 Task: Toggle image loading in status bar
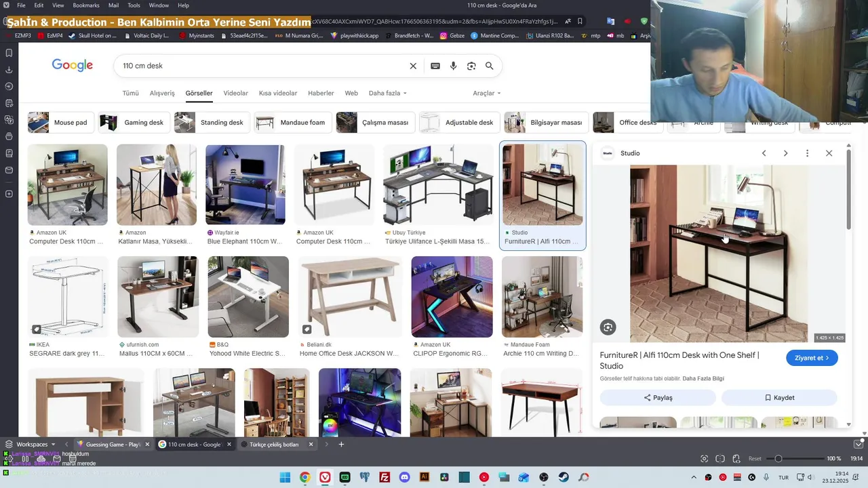pos(736,459)
